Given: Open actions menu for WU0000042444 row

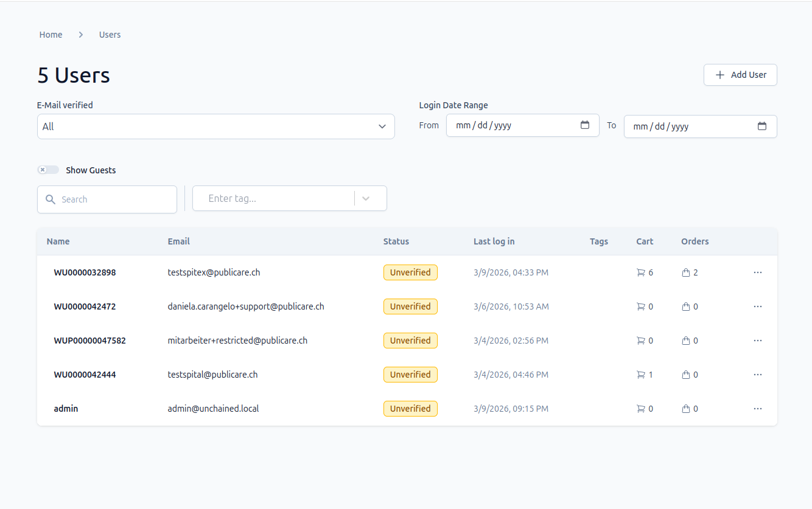Looking at the screenshot, I should (x=757, y=375).
